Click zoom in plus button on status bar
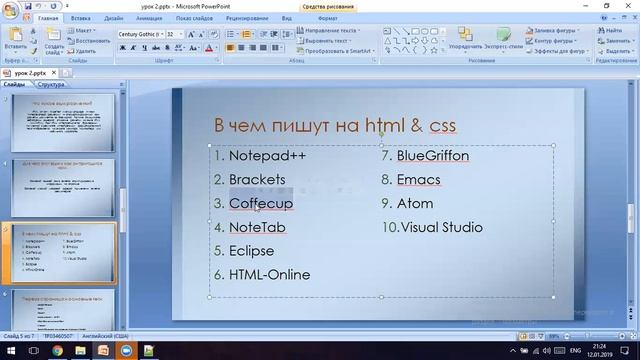640x360 pixels. pyautogui.click(x=622, y=336)
